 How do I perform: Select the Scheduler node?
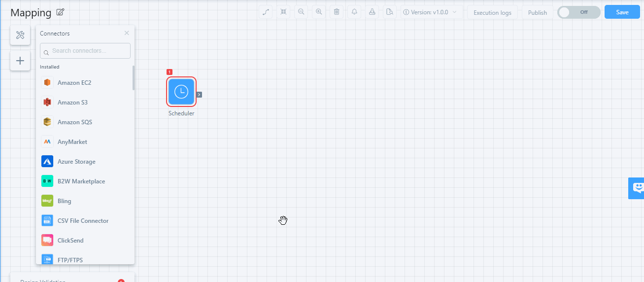(x=181, y=92)
